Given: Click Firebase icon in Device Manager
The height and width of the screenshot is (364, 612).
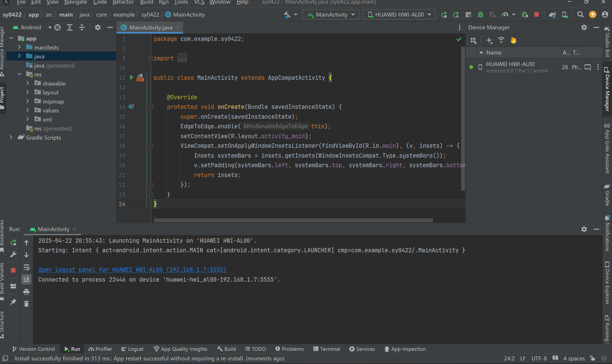Looking at the screenshot, I should coord(513,40).
